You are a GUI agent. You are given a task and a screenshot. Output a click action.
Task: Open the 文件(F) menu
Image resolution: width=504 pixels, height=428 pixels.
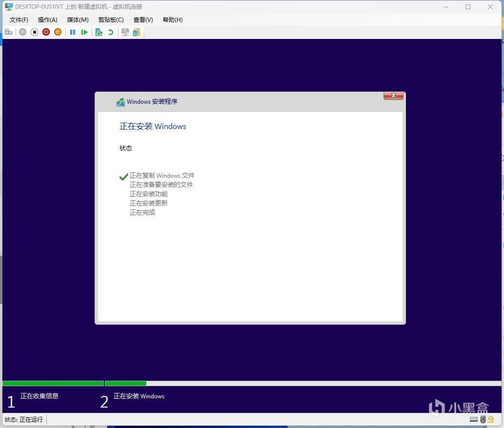(x=19, y=20)
